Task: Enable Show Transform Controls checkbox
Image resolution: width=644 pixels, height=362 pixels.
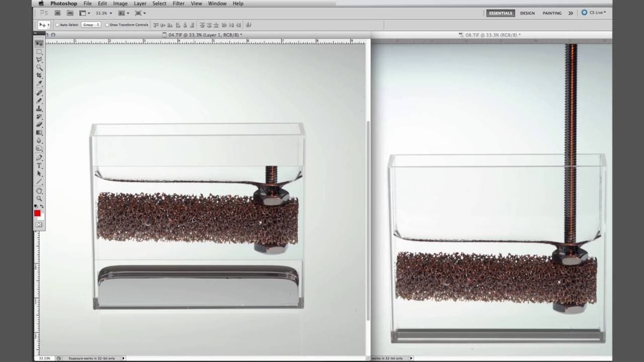Action: tap(107, 25)
